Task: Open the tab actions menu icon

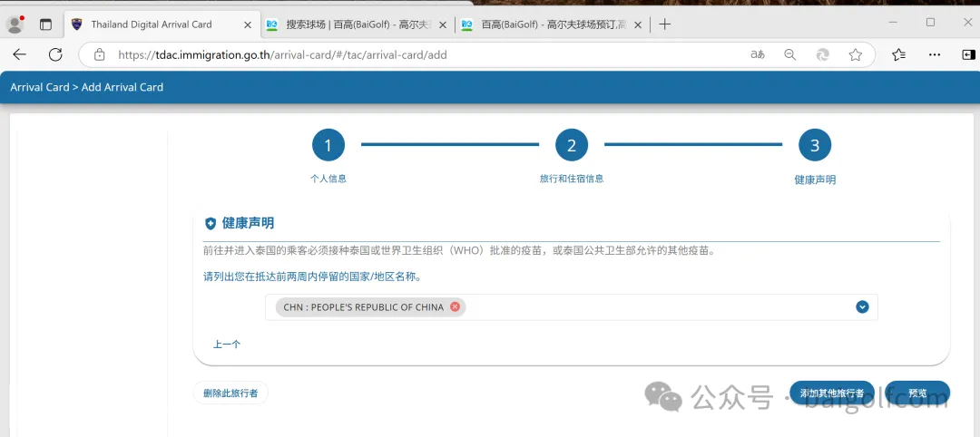Action: 45,24
